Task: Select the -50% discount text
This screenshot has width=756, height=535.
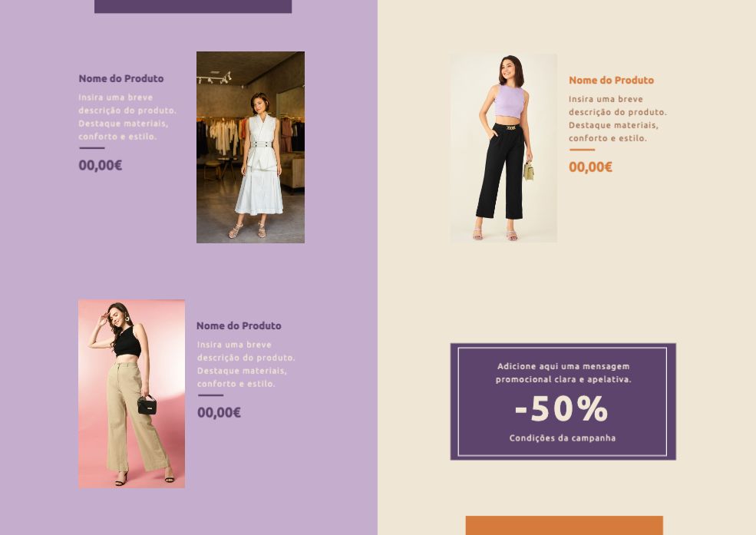Action: tap(562, 408)
